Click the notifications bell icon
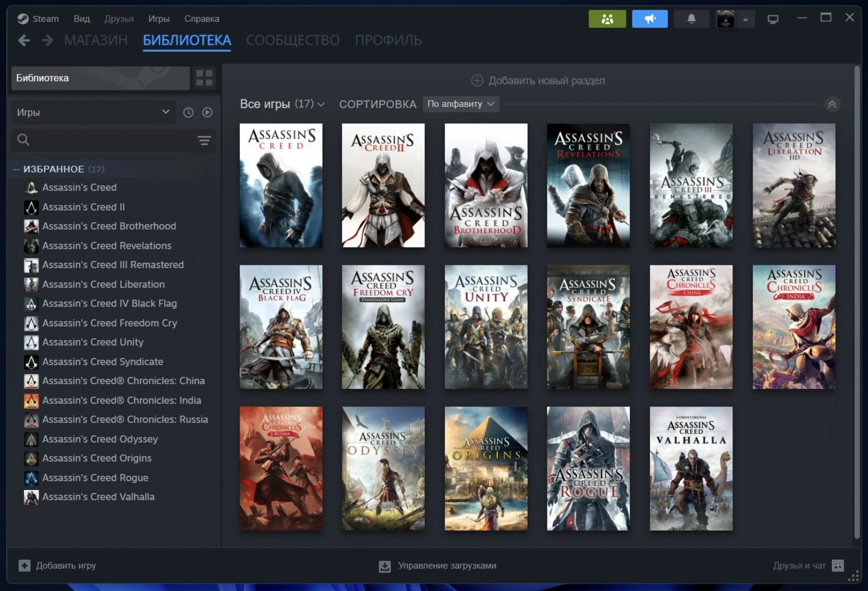868x591 pixels. tap(691, 18)
